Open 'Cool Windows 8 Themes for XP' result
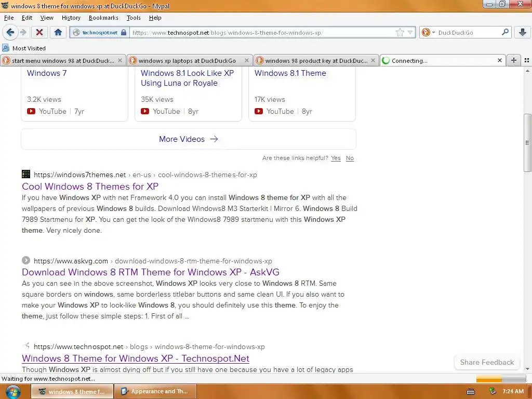The image size is (532, 399). pos(90,187)
